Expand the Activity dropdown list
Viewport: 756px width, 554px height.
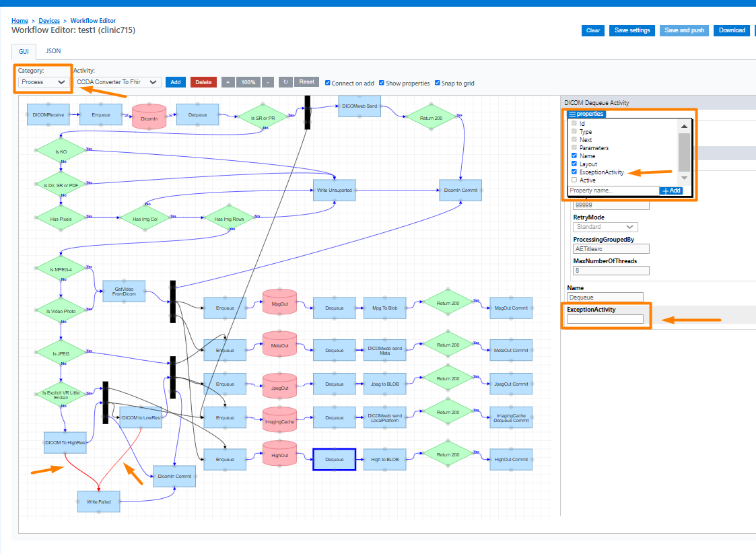coord(117,82)
